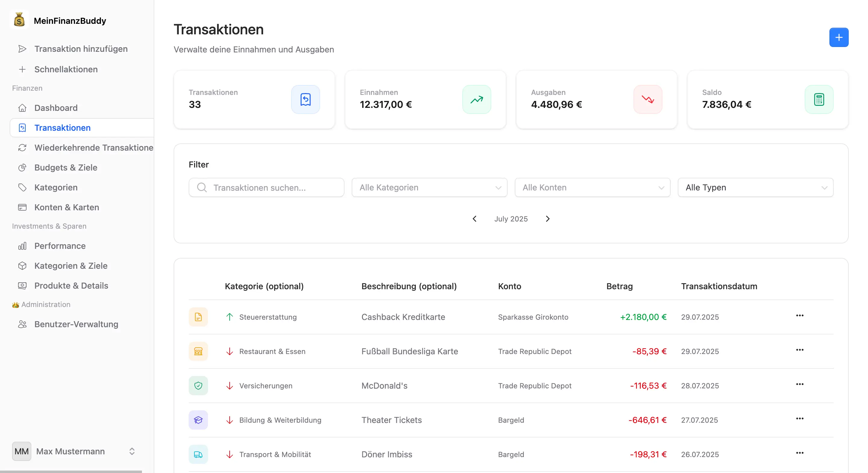This screenshot has height=473, width=868.
Task: Expand the Alle Konten selector
Action: pos(592,187)
